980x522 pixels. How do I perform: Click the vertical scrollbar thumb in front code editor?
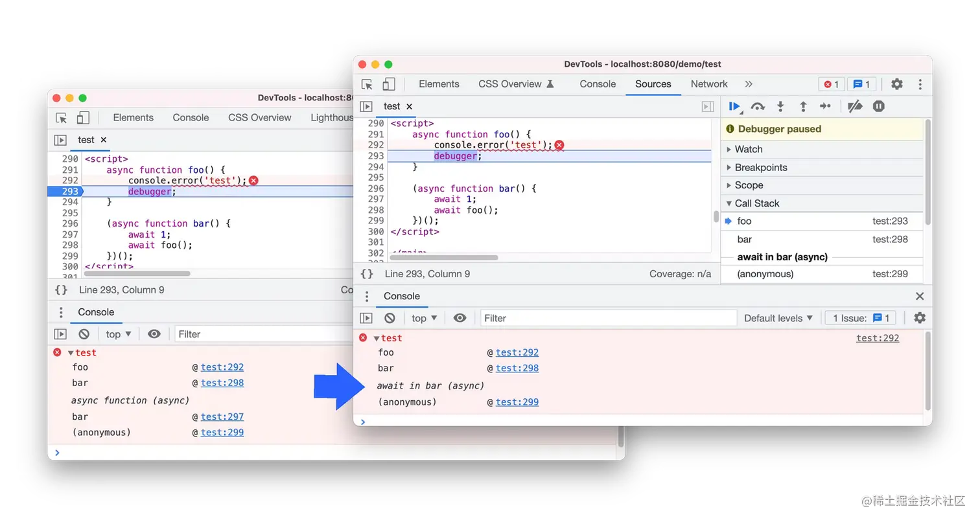716,216
